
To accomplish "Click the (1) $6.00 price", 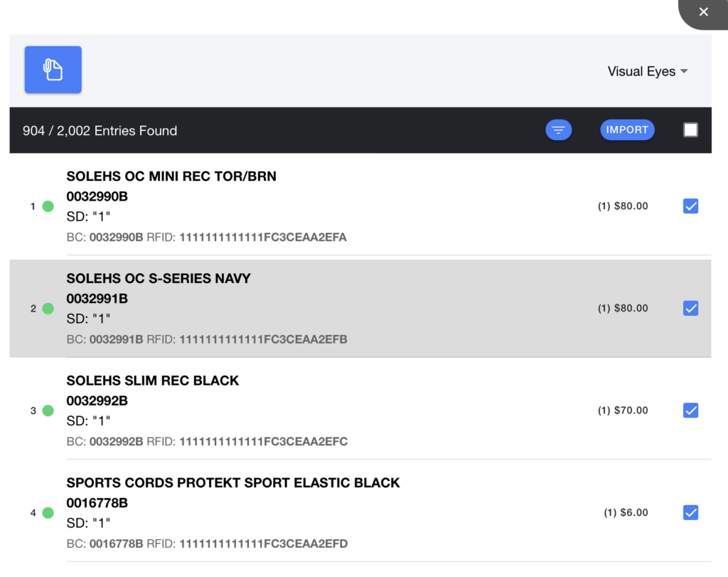I will pos(626,512).
